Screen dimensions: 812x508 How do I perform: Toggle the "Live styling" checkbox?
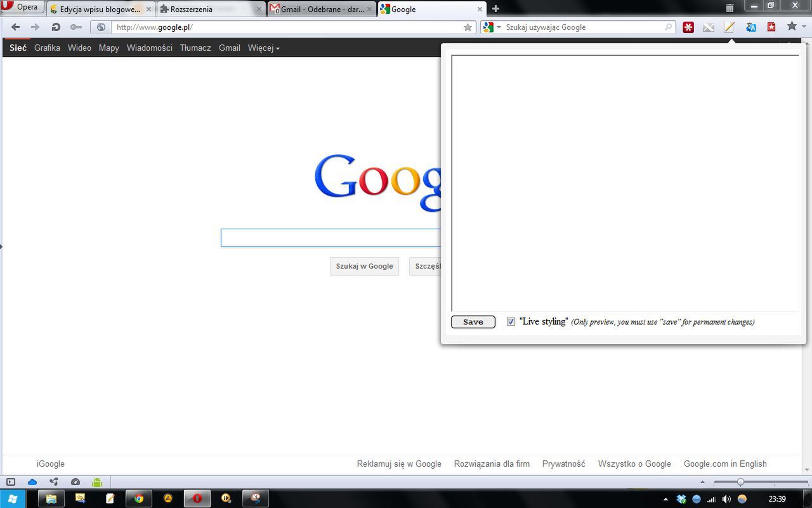coord(511,322)
